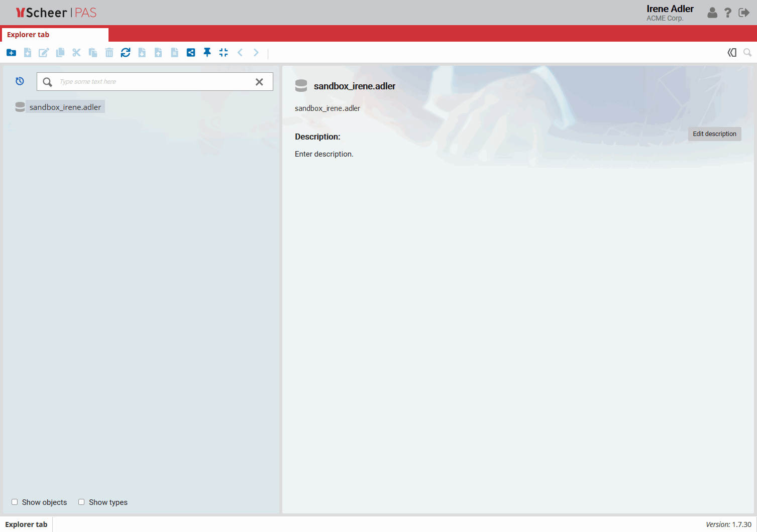Image resolution: width=757 pixels, height=532 pixels.
Task: Click the copy toolbar icon
Action: point(60,53)
